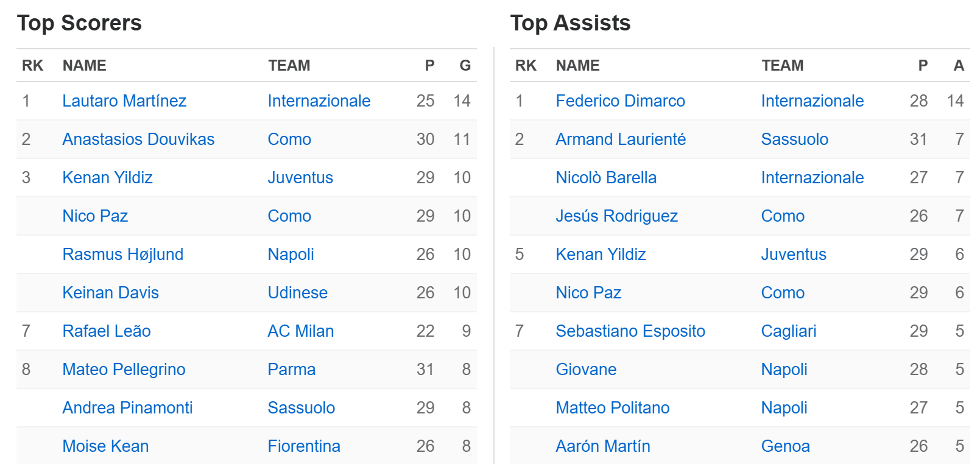
Task: Click Anastasios Douvikas in Top Scorers
Action: [138, 139]
